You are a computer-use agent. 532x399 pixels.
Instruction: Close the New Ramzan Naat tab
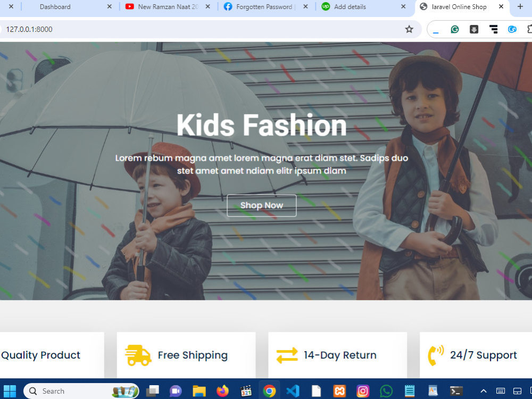[207, 6]
